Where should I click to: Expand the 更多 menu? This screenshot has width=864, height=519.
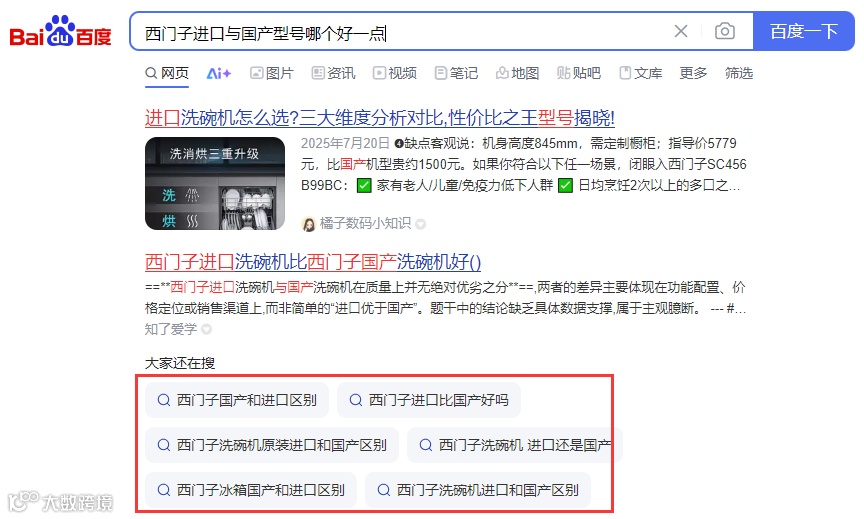693,73
